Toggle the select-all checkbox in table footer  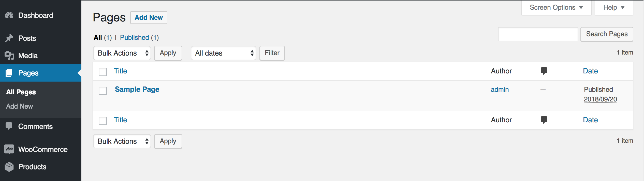[103, 121]
